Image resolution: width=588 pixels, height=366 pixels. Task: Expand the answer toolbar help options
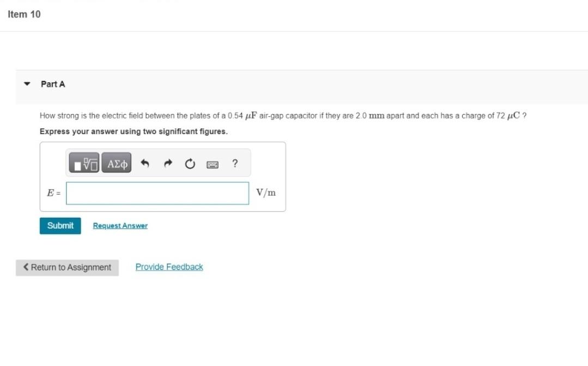(x=234, y=164)
